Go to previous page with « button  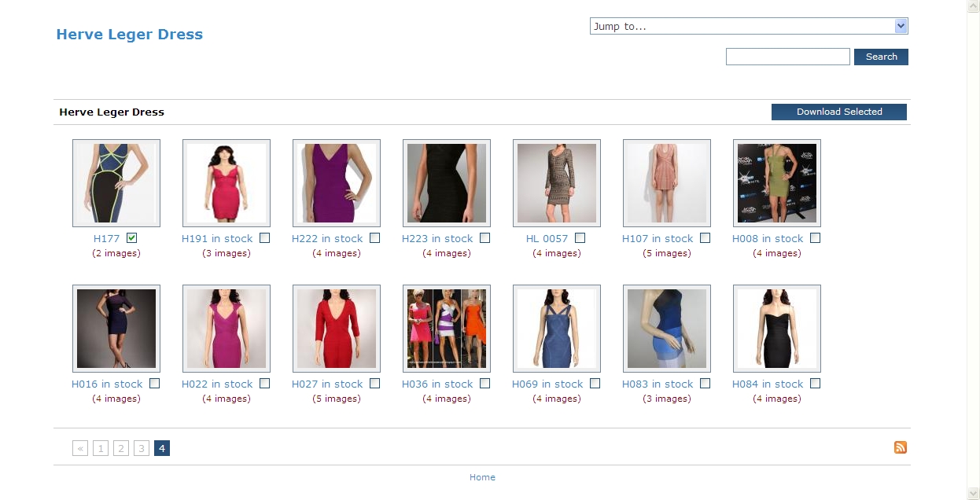coord(80,448)
